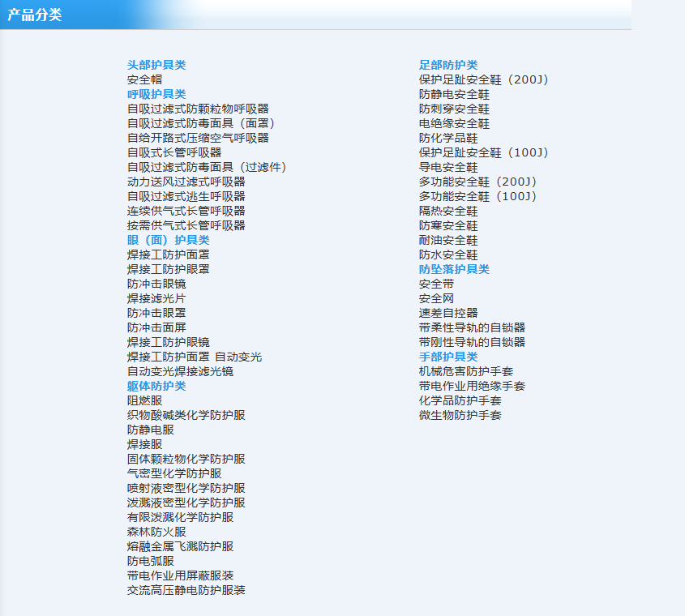The height and width of the screenshot is (616, 685).
Task: Open the 足部防护类 category heading
Action: (448, 65)
